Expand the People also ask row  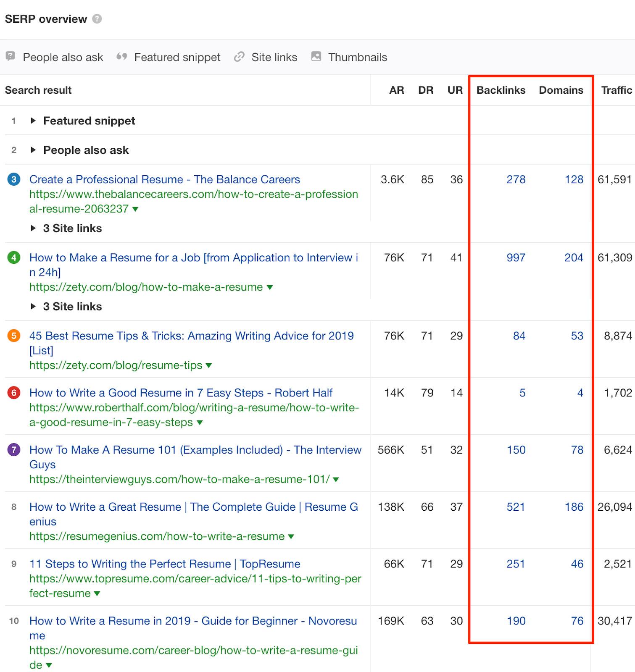33,150
